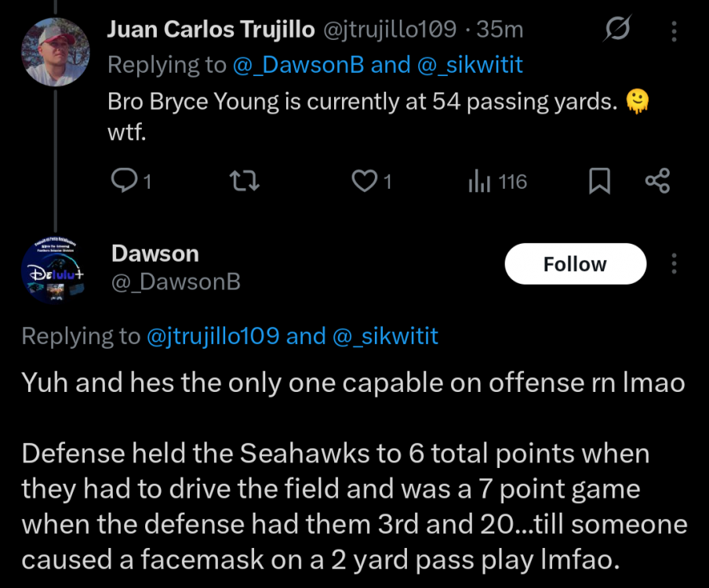Open the @jtrujillo109 mention in Dawson's reply

click(x=227, y=336)
